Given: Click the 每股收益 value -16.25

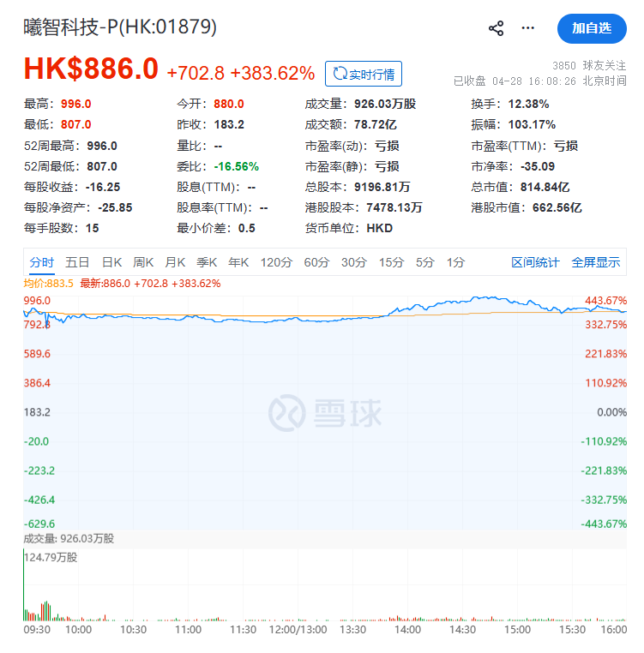Looking at the screenshot, I should [x=103, y=187].
